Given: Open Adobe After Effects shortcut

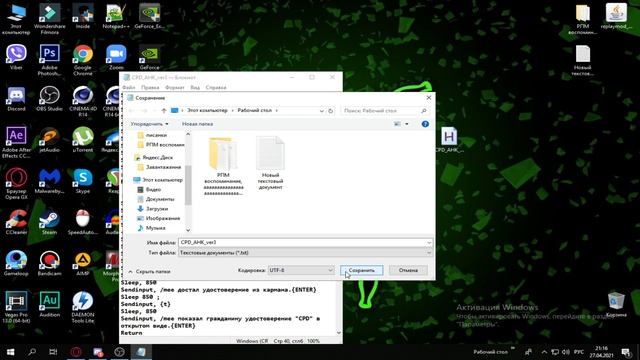Looking at the screenshot, I should pyautogui.click(x=16, y=143).
